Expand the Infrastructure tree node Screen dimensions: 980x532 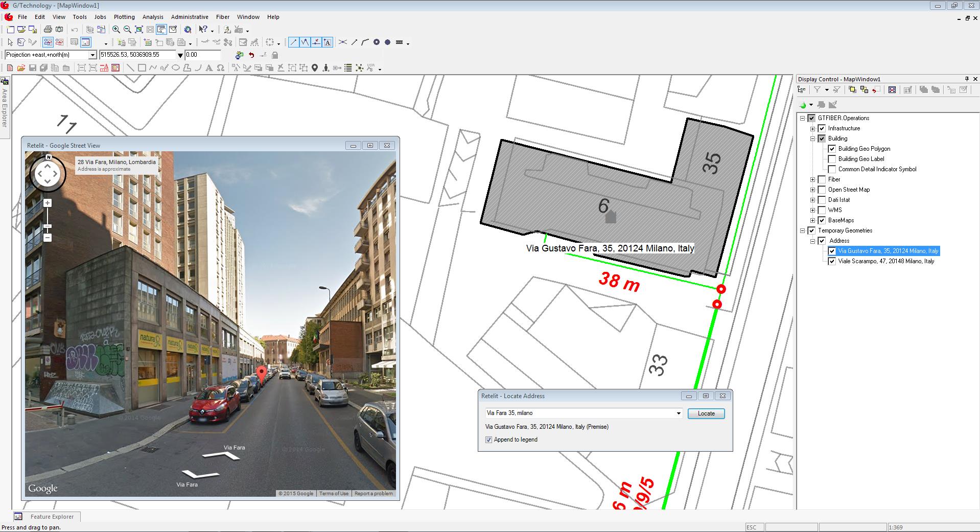(812, 128)
